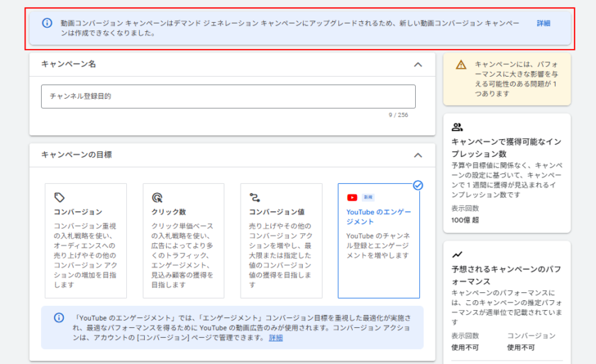This screenshot has width=596, height=364.
Task: Click the yellow warning triangle icon
Action: (461, 65)
